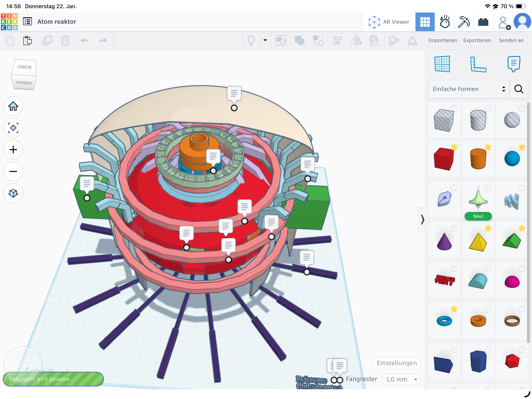Click the Drop to workplane icon
The width and height of the screenshot is (532, 399).
(412, 41)
